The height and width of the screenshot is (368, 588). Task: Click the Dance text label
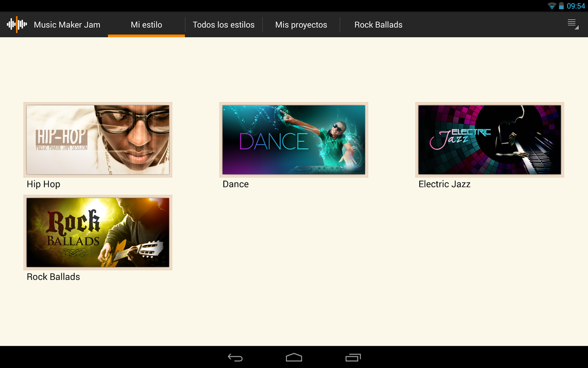(x=236, y=184)
